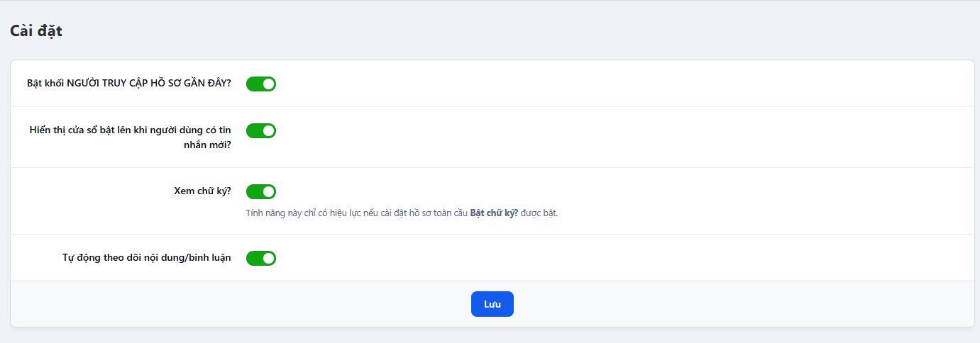Click the 'Xem chữ ký?' label text

point(202,191)
